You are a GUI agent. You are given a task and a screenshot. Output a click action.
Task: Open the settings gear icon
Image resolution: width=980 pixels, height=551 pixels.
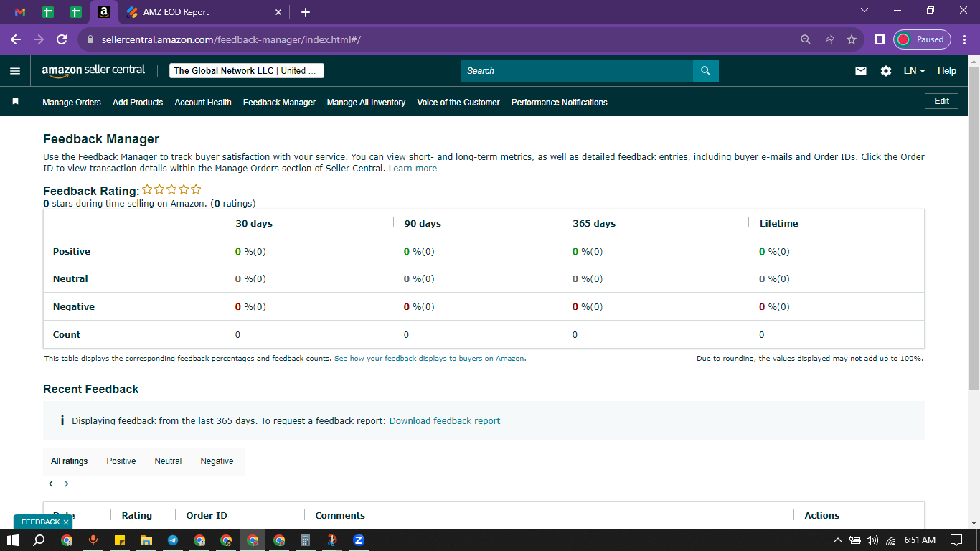886,71
